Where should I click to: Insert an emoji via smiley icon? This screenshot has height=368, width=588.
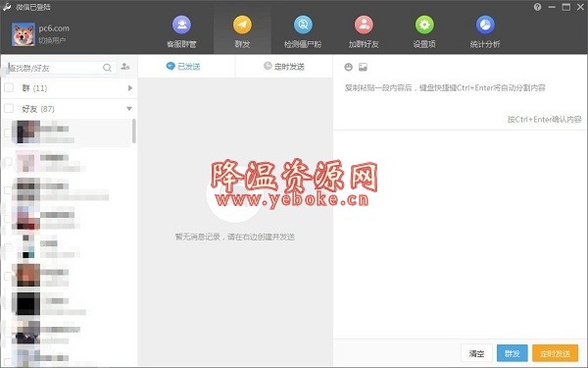click(x=348, y=67)
